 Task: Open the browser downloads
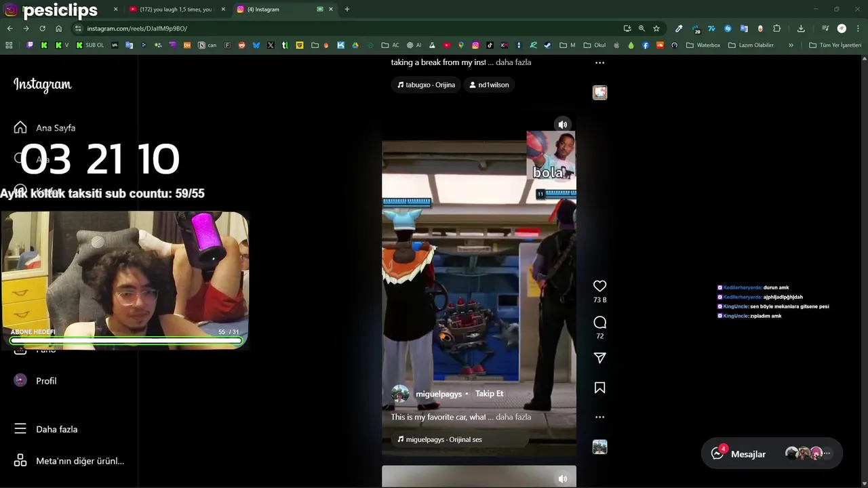pos(801,28)
